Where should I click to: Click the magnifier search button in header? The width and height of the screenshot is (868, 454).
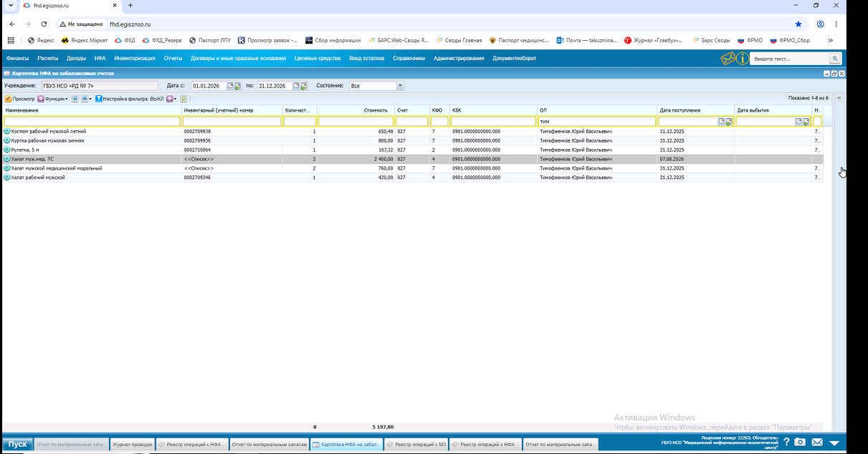835,59
